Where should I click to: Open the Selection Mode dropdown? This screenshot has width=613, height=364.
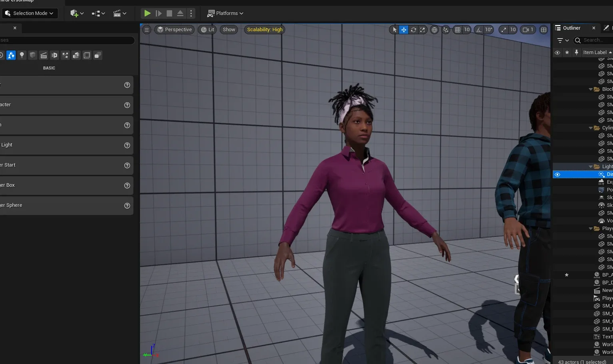point(30,13)
